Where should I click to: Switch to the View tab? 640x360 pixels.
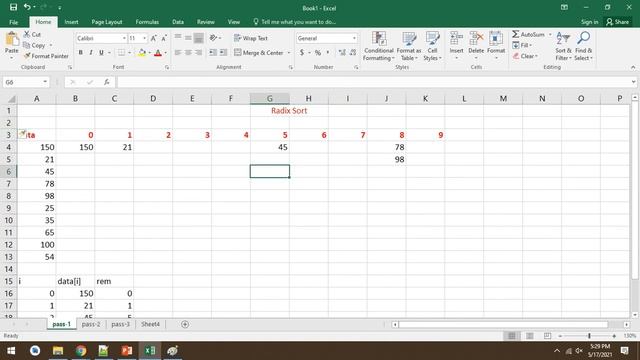tap(233, 22)
